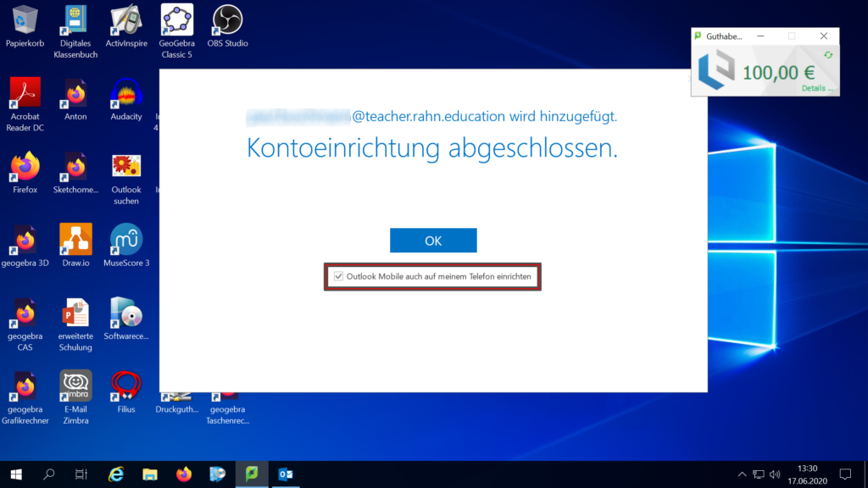Image resolution: width=868 pixels, height=488 pixels.
Task: Open Outlook from the taskbar
Action: pos(286,474)
